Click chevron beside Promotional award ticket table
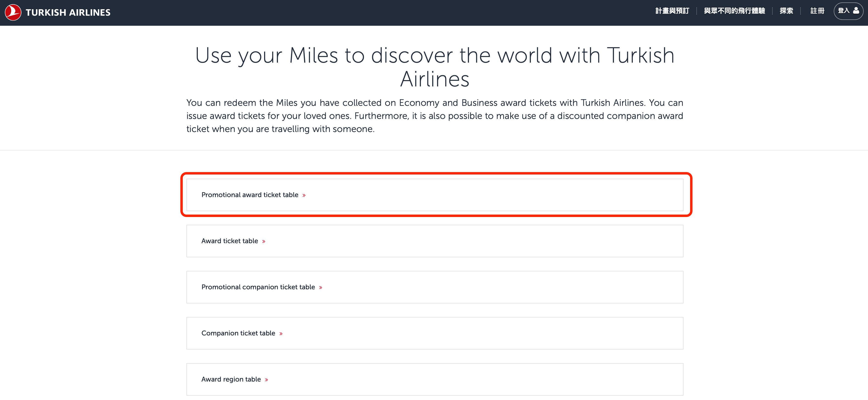868x400 pixels. coord(304,195)
